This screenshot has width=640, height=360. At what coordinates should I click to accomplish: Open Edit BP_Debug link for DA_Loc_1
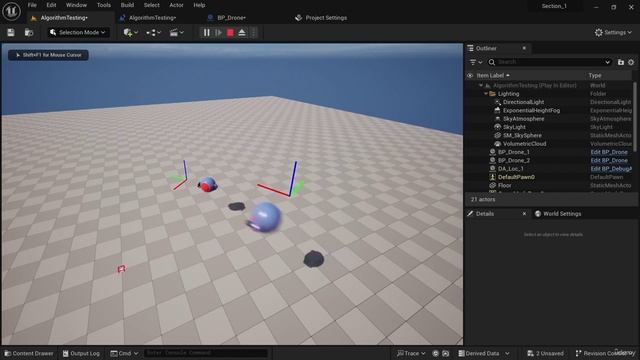[x=611, y=169]
